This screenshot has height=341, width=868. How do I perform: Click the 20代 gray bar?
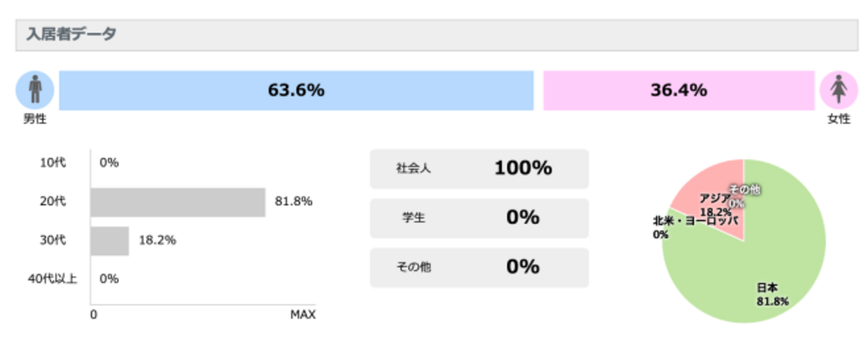178,202
